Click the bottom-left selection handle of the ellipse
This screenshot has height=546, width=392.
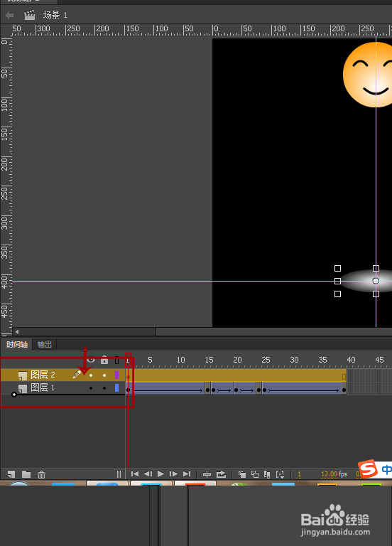coord(337,294)
